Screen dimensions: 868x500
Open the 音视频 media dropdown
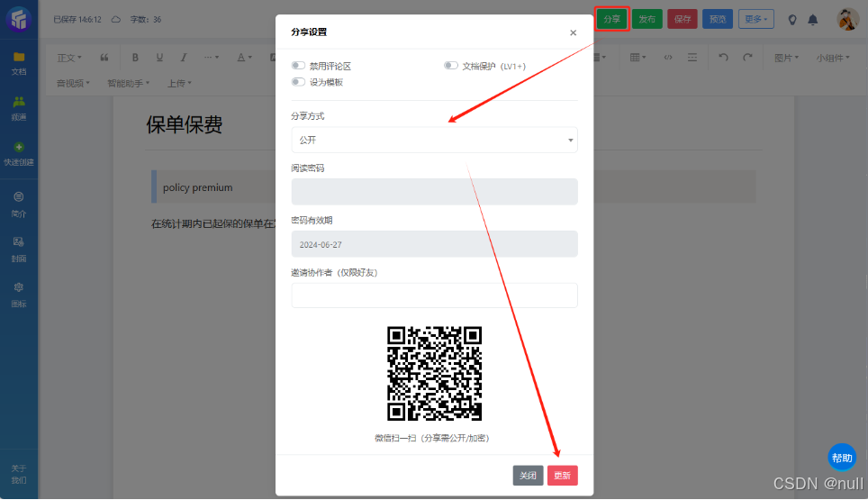tap(73, 83)
